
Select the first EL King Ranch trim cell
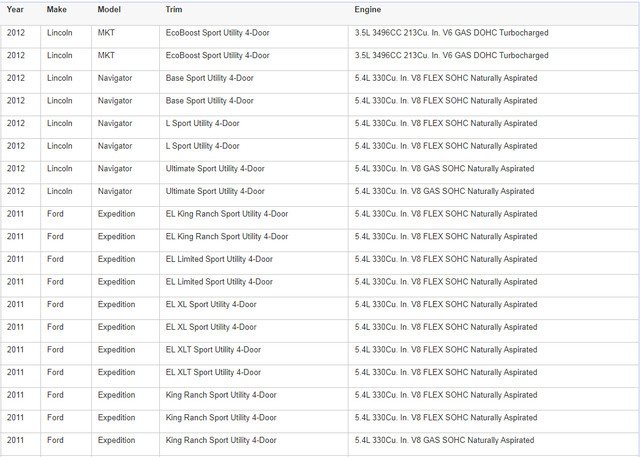226,214
